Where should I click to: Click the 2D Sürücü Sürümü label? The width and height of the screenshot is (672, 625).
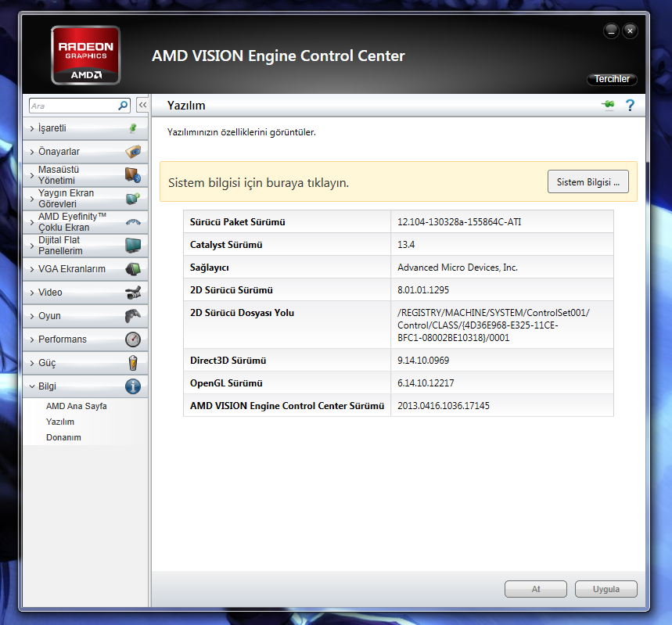click(231, 290)
